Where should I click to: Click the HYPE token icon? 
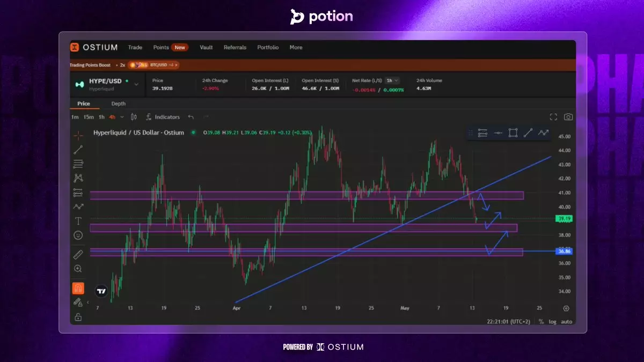[x=79, y=84]
